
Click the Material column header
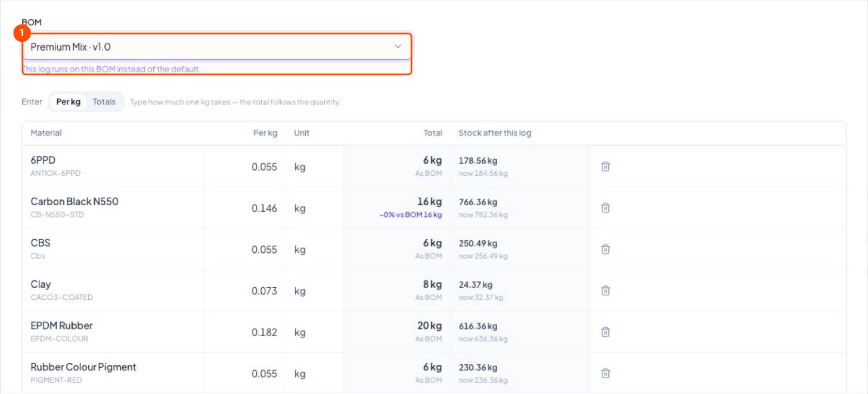click(46, 133)
